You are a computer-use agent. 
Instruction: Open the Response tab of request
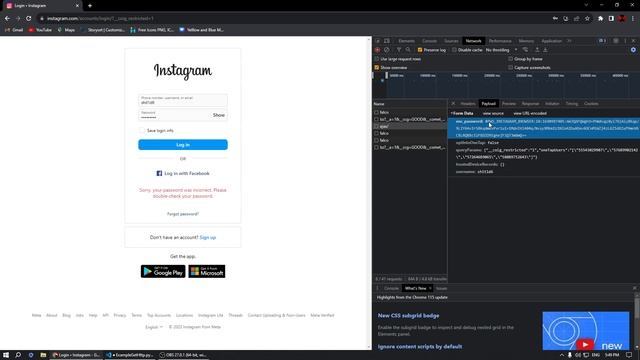pyautogui.click(x=530, y=104)
